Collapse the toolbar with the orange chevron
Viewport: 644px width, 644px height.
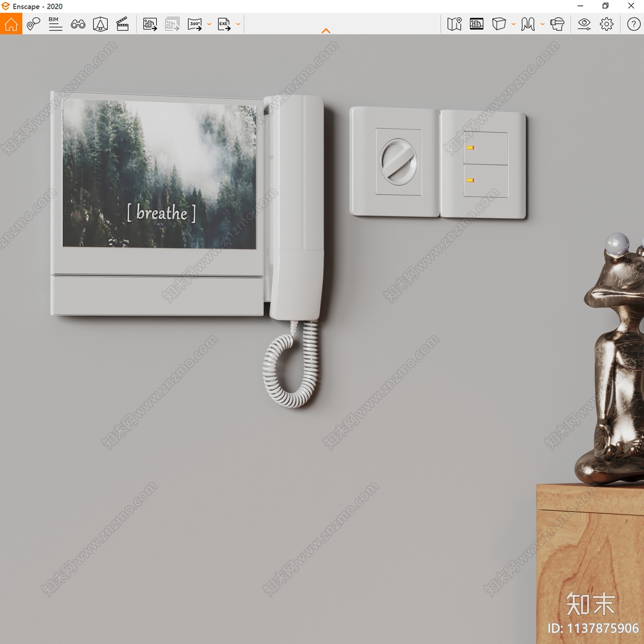pyautogui.click(x=326, y=31)
